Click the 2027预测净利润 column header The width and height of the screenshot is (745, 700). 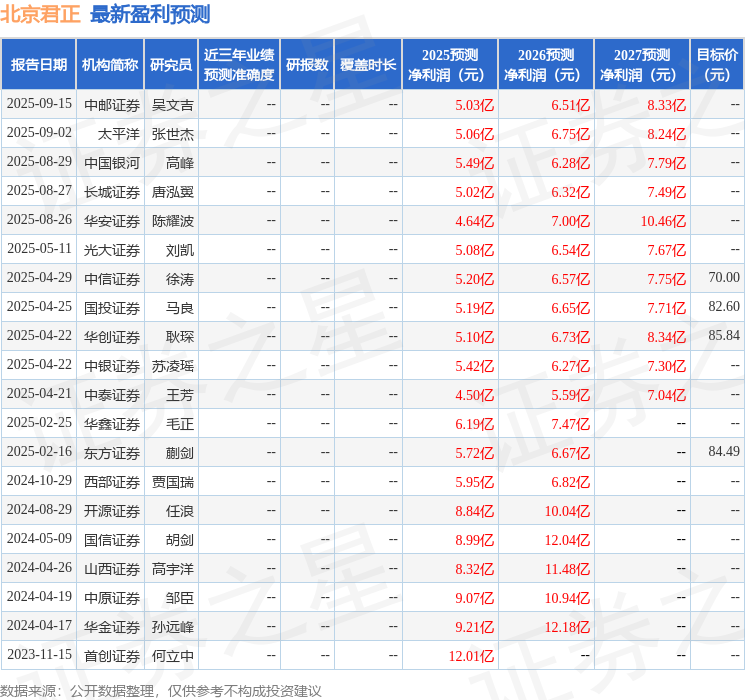(x=641, y=65)
